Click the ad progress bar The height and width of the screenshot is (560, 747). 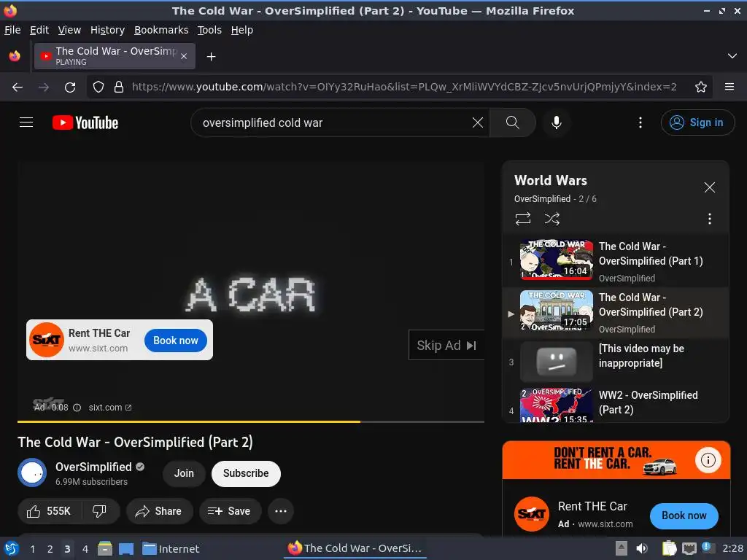pyautogui.click(x=251, y=422)
